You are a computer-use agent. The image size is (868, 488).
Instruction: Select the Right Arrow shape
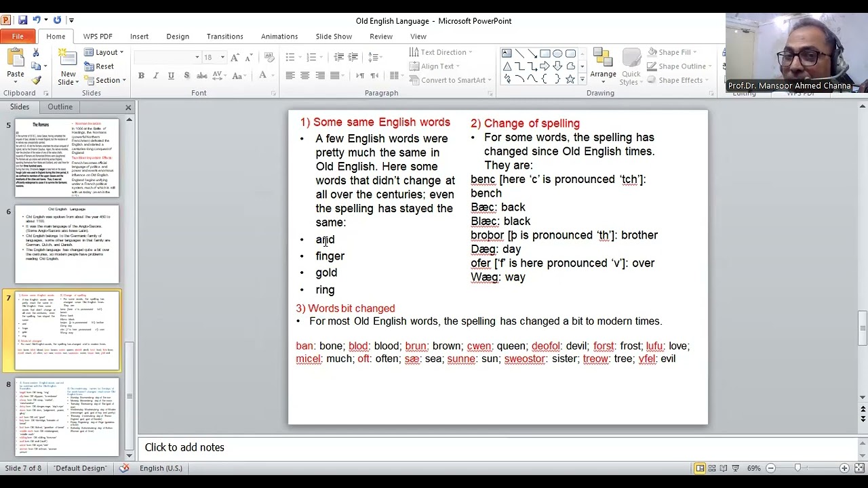pos(545,66)
